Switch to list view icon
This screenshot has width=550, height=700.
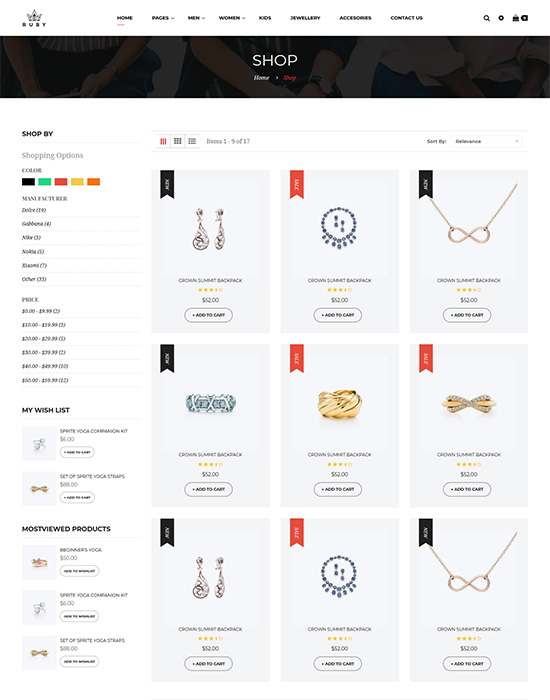tap(192, 141)
